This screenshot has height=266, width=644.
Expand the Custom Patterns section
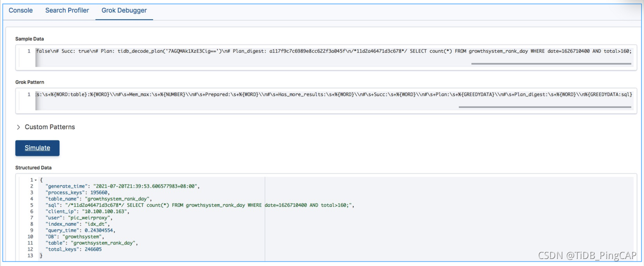click(x=45, y=127)
